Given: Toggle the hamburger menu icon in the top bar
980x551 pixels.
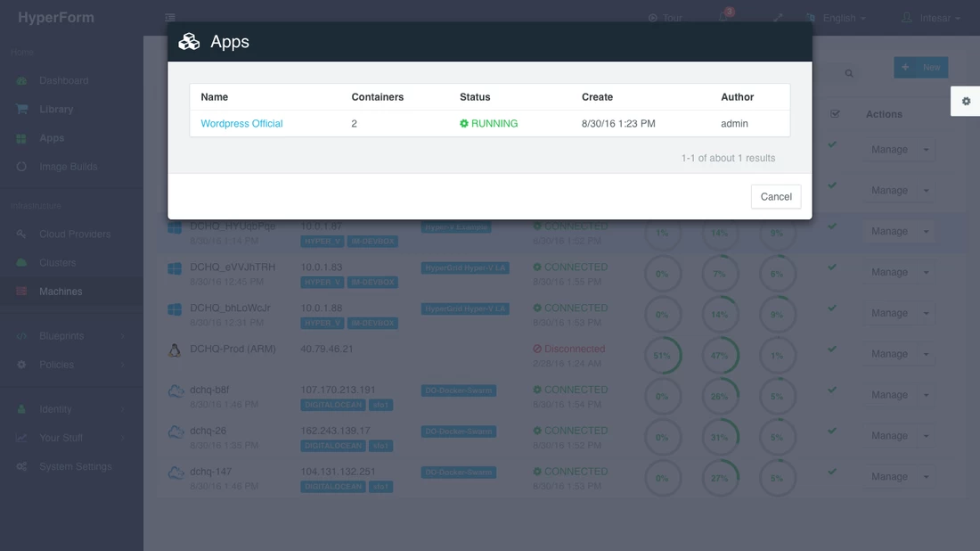Looking at the screenshot, I should [x=170, y=18].
